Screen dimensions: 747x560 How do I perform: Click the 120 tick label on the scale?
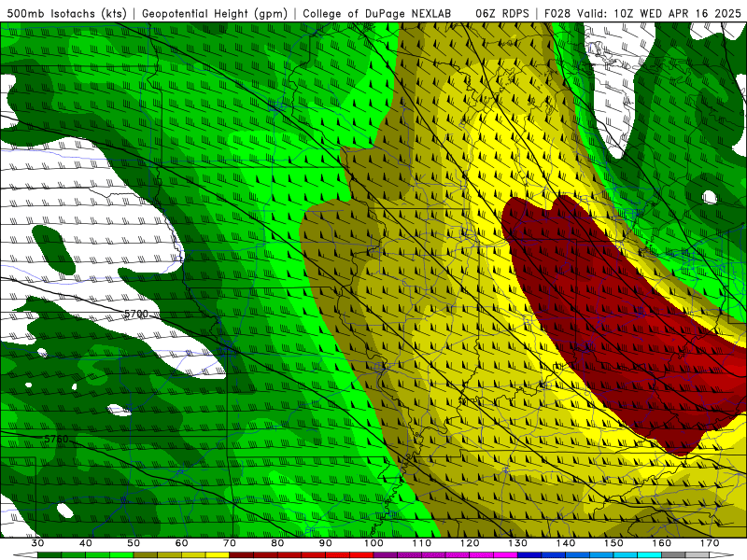click(470, 543)
